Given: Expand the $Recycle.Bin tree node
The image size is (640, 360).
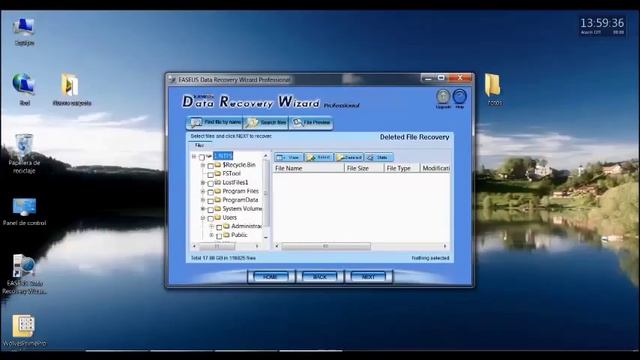Looking at the screenshot, I should [x=203, y=165].
